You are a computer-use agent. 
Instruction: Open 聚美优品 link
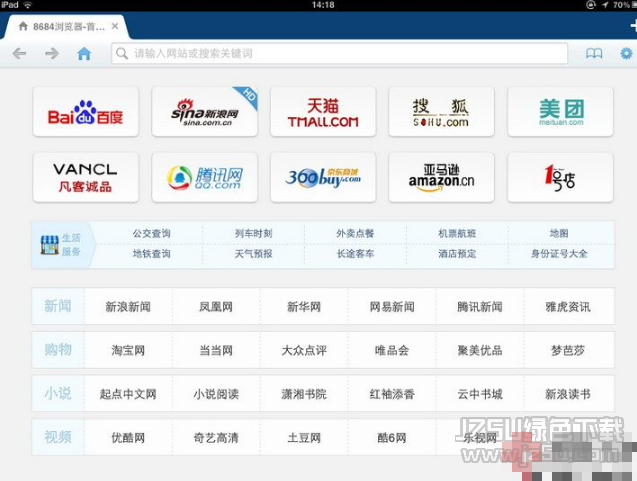coord(480,350)
